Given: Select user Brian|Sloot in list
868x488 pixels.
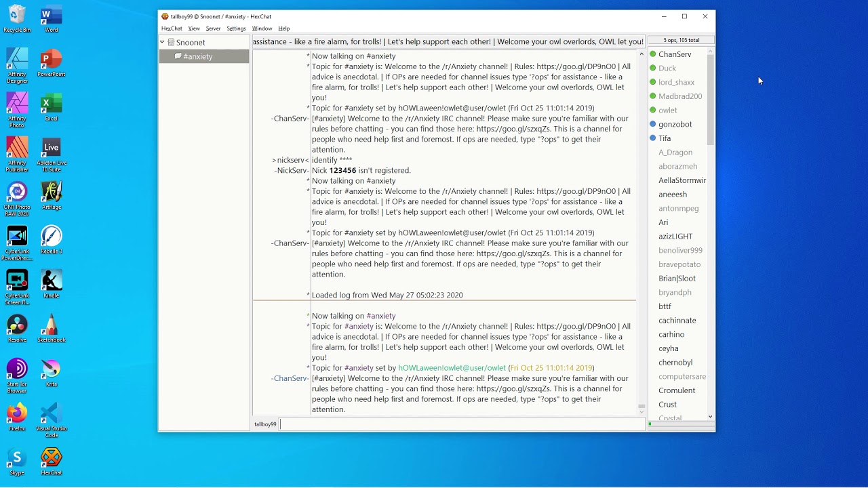Looking at the screenshot, I should (677, 279).
